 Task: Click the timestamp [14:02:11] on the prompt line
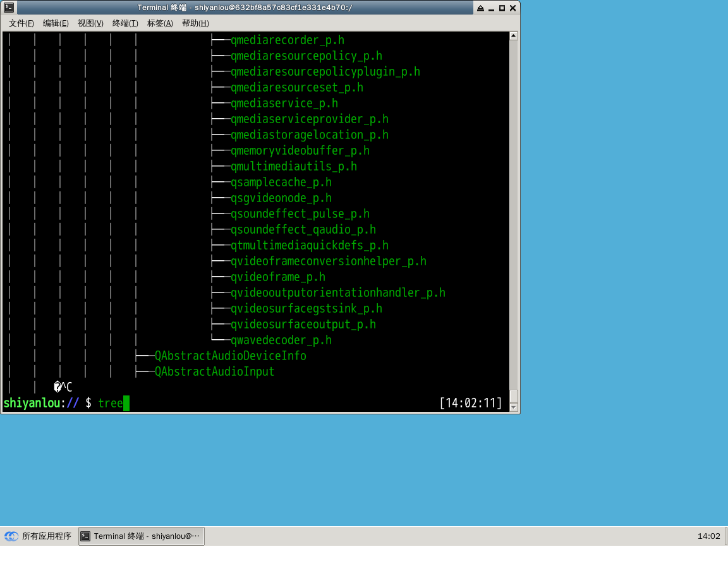(471, 402)
